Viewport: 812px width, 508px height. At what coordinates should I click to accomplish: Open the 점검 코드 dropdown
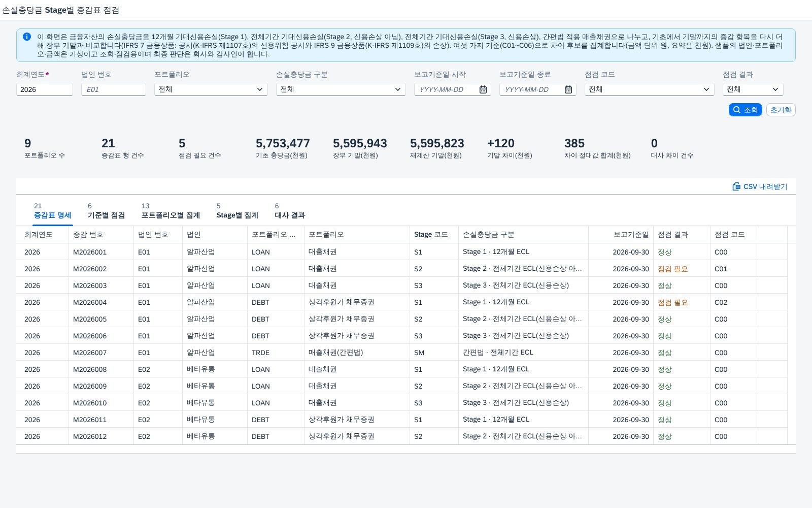649,89
